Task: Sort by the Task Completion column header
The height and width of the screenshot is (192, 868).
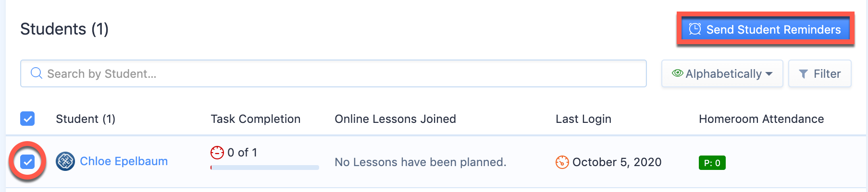Action: click(x=255, y=119)
